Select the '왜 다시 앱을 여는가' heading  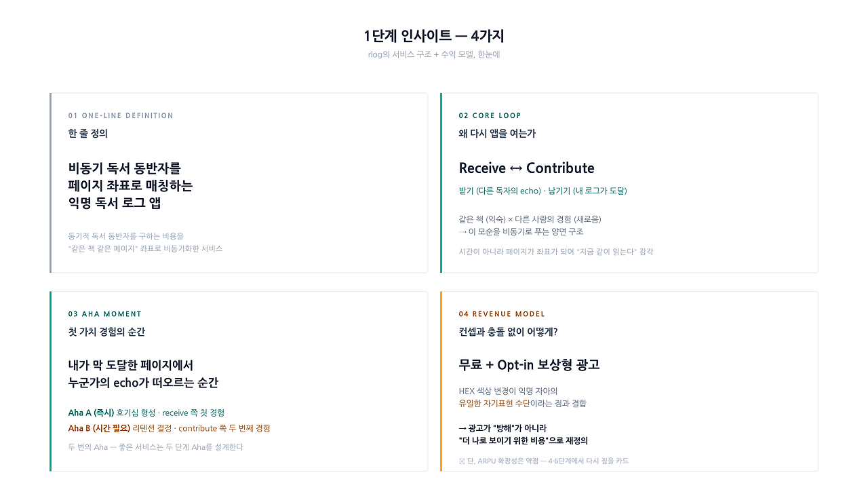(497, 134)
